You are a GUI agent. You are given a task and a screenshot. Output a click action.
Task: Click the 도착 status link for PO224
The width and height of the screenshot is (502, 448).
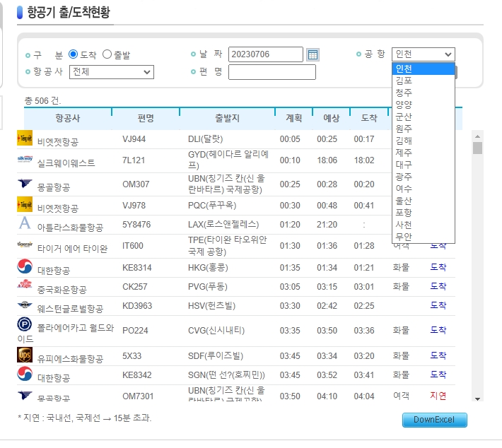click(x=438, y=329)
